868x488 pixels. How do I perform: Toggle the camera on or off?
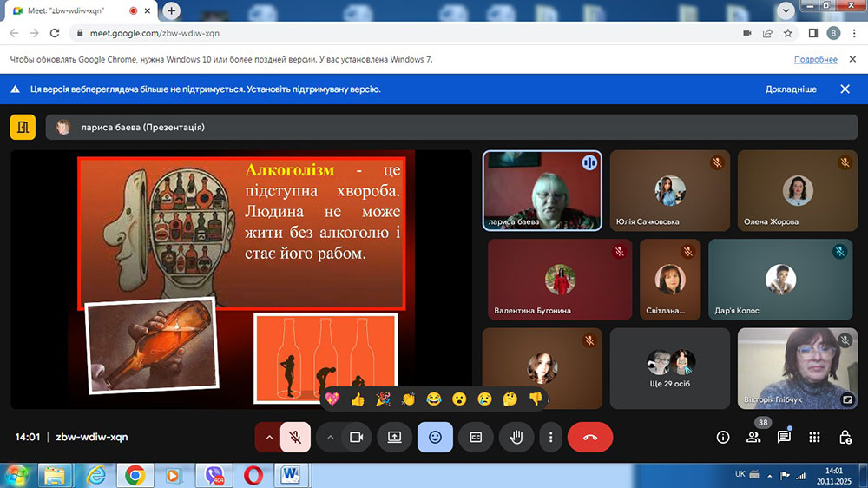pyautogui.click(x=355, y=438)
